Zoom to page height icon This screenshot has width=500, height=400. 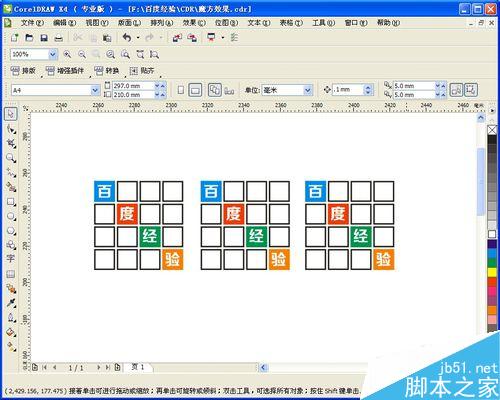point(154,54)
